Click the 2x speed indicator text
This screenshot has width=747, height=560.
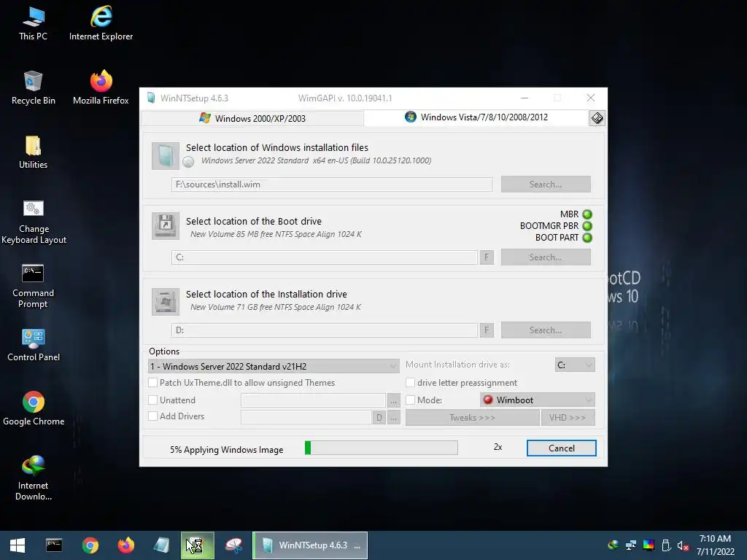point(498,447)
